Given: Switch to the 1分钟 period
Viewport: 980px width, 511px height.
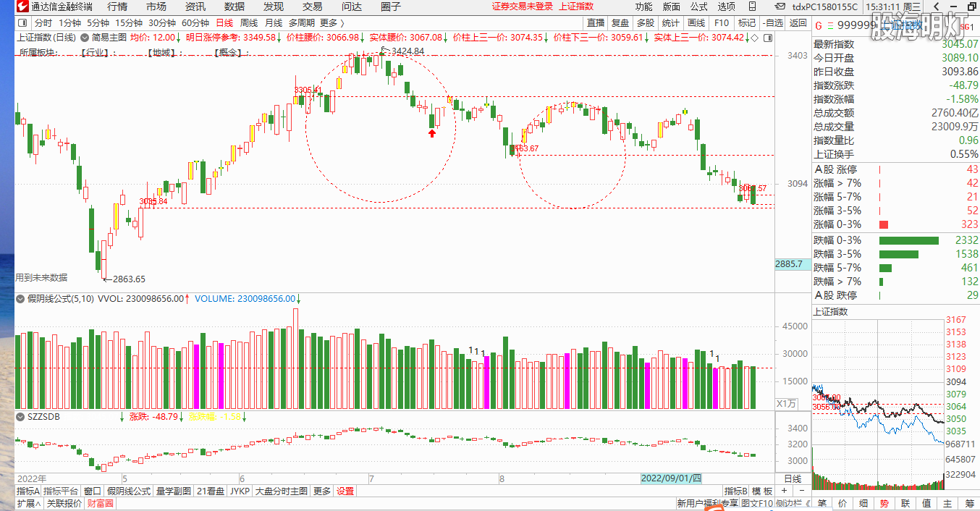Looking at the screenshot, I should point(70,23).
